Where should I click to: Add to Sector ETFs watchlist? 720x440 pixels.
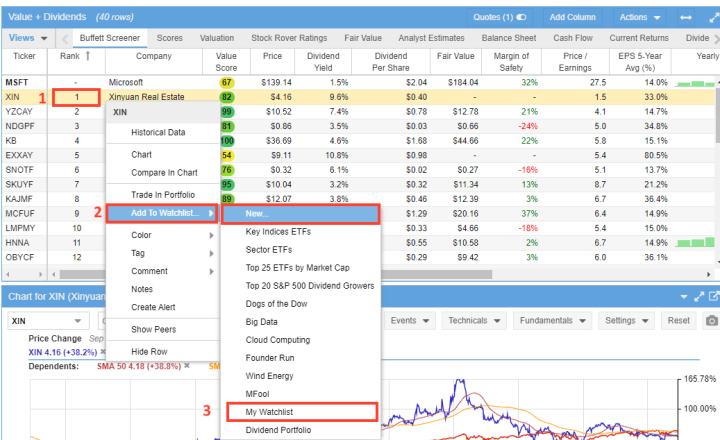click(x=269, y=249)
